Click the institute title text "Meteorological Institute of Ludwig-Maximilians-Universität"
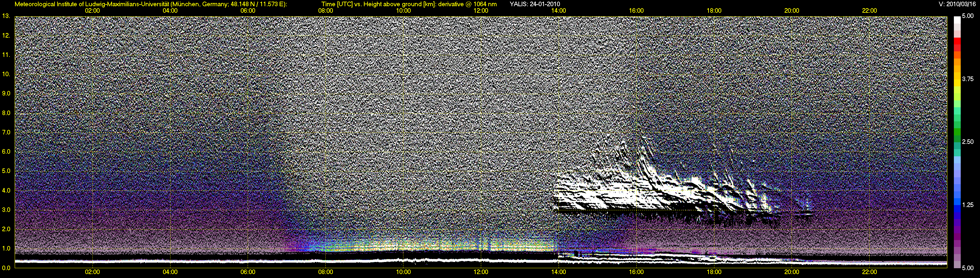980x278 pixels. 92,4
